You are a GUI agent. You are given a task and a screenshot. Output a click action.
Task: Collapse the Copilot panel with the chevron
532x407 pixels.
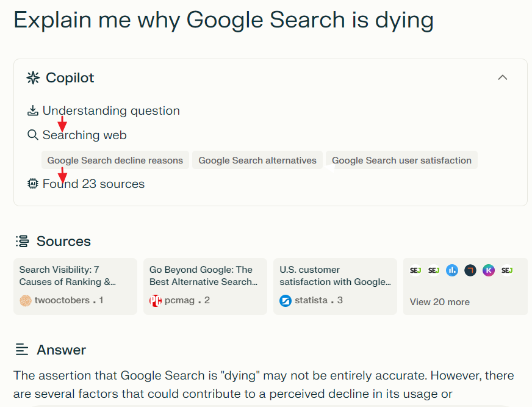(x=503, y=77)
